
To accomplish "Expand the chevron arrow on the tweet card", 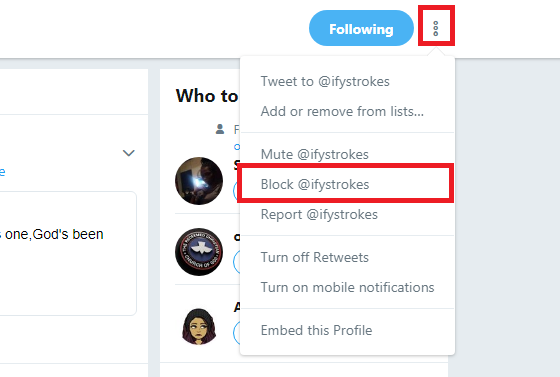I will [129, 153].
